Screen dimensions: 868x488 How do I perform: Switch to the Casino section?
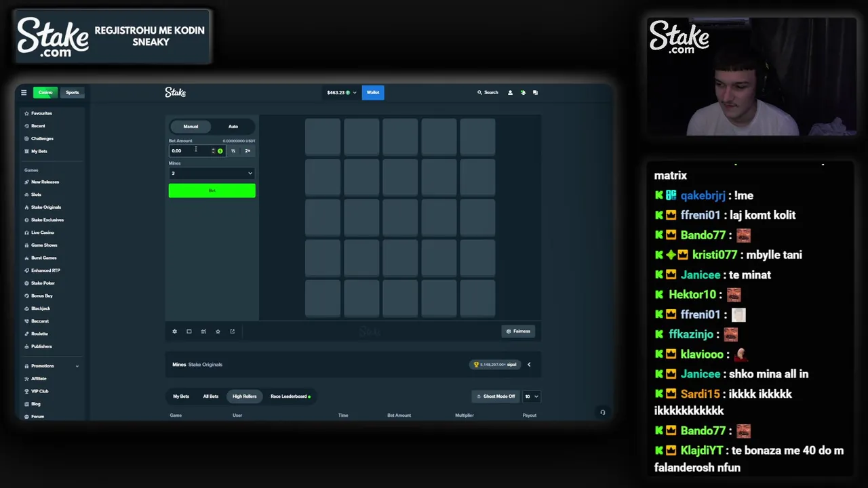point(45,92)
